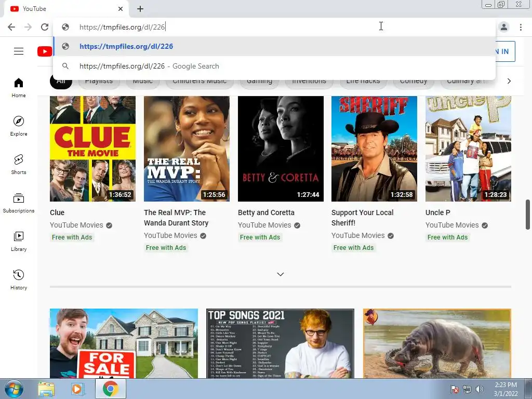Go to Home in sidebar
Screen dimensions: 532x399
tap(19, 88)
